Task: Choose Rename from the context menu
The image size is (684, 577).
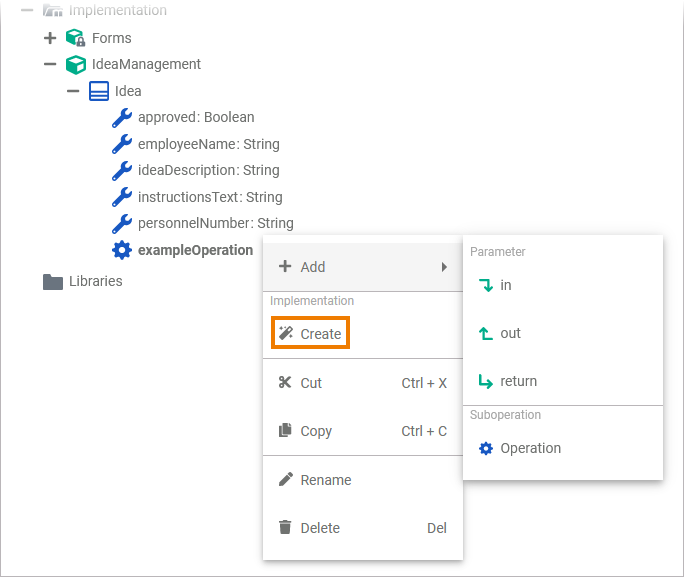Action: pos(325,480)
